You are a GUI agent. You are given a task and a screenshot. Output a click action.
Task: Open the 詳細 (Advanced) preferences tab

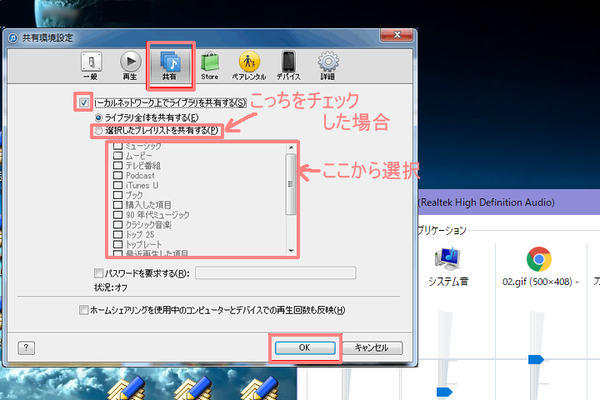(328, 66)
